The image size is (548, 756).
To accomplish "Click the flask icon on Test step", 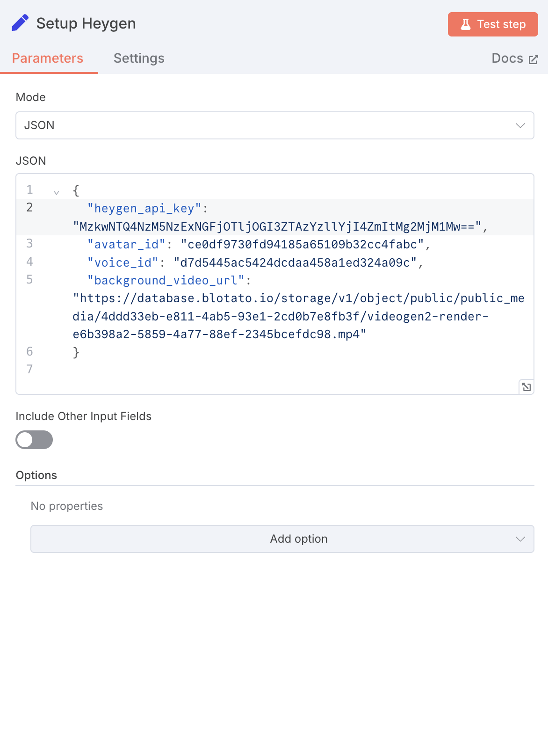I will [465, 24].
